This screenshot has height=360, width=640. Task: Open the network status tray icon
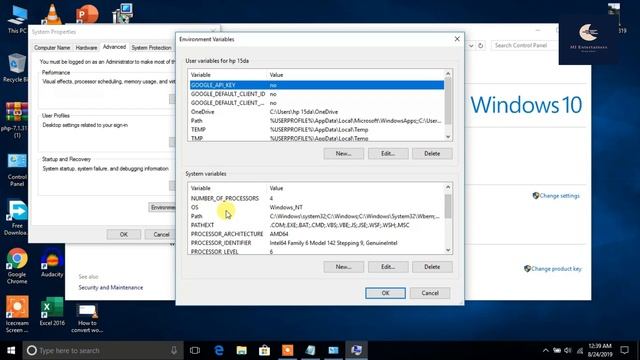(580, 350)
